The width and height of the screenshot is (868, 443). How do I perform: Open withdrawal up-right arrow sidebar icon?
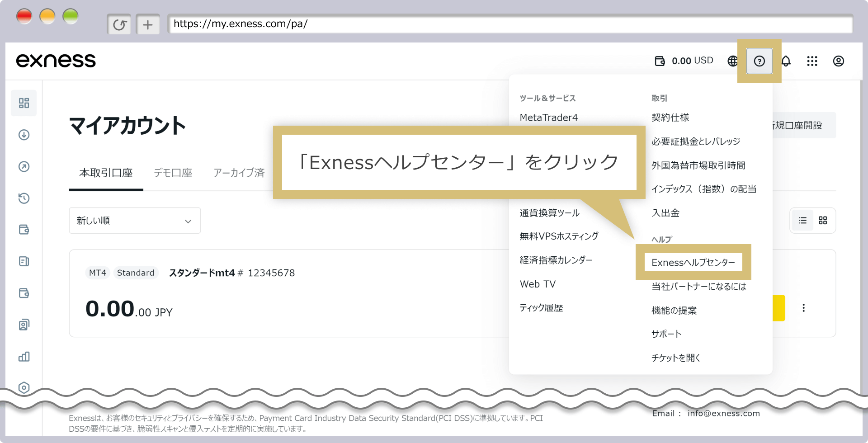click(x=24, y=166)
